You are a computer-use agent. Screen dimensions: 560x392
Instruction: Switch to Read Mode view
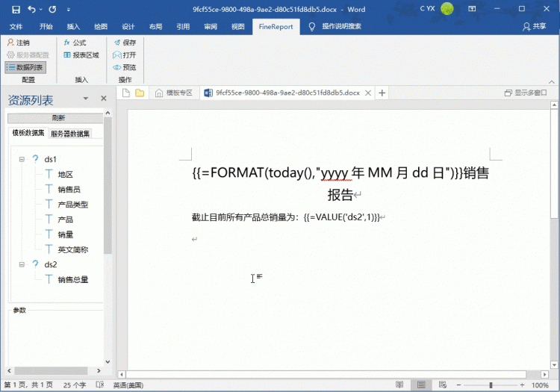point(399,385)
